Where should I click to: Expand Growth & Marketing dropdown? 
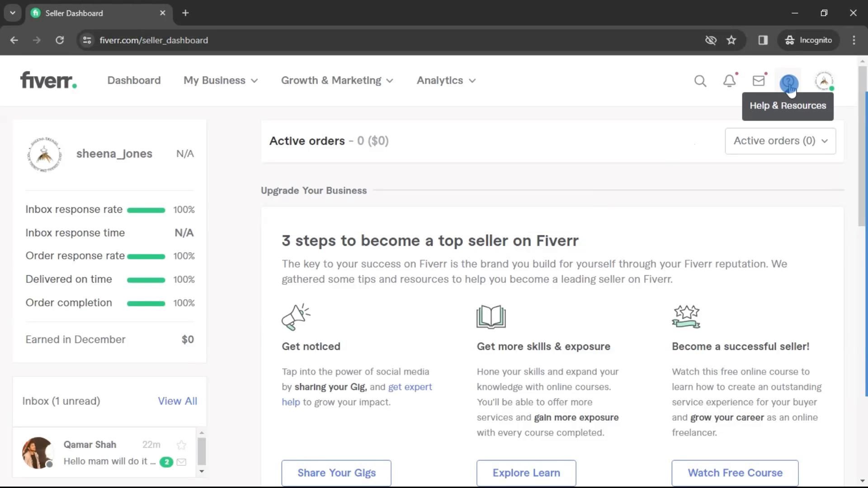pos(337,80)
